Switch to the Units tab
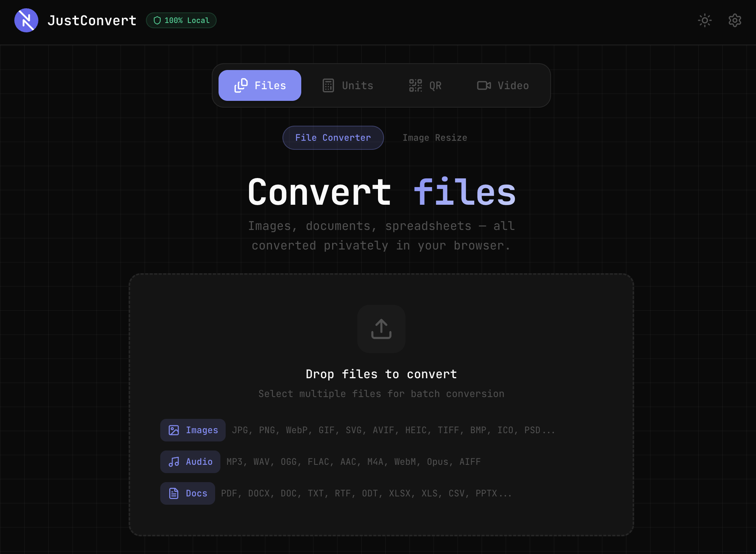The image size is (756, 554). 348,85
